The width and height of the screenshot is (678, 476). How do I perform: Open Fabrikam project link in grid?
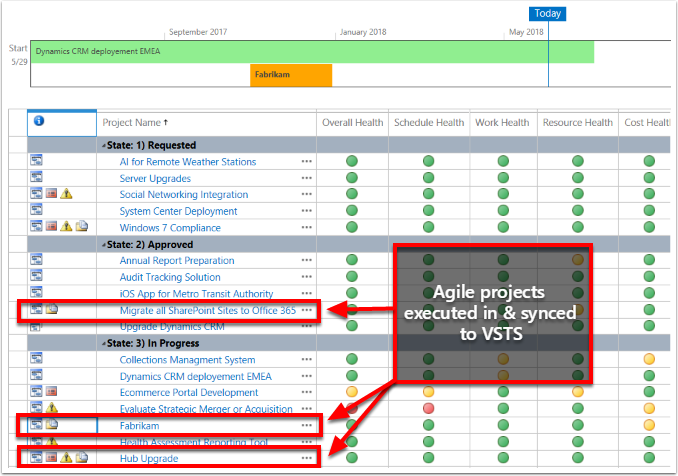(139, 426)
